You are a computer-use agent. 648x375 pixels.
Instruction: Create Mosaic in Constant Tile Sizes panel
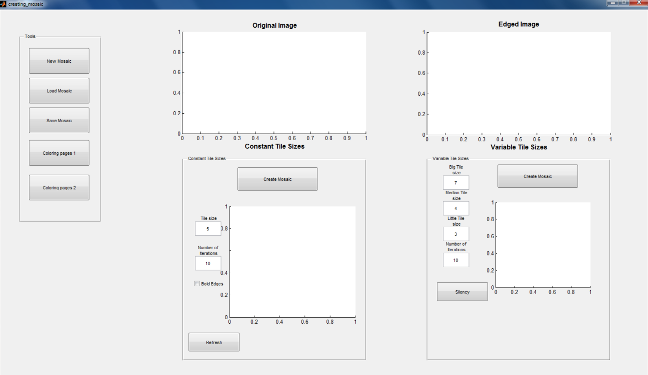tap(277, 179)
